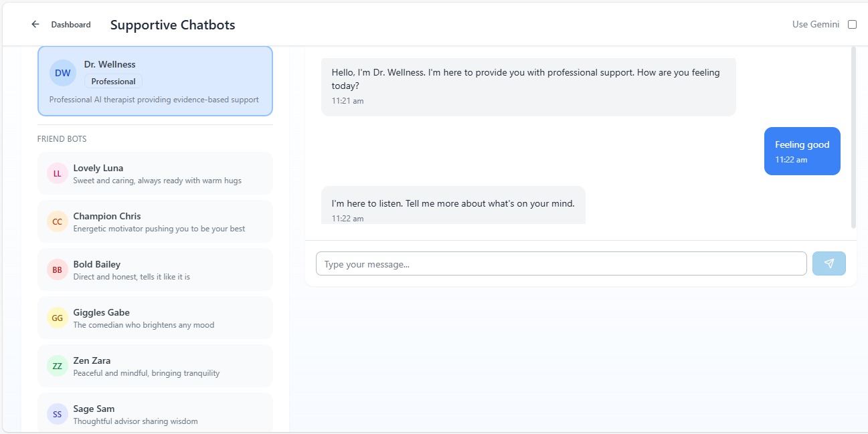868x434 pixels.
Task: Click the blue Feeling good message bubble
Action: coord(802,151)
